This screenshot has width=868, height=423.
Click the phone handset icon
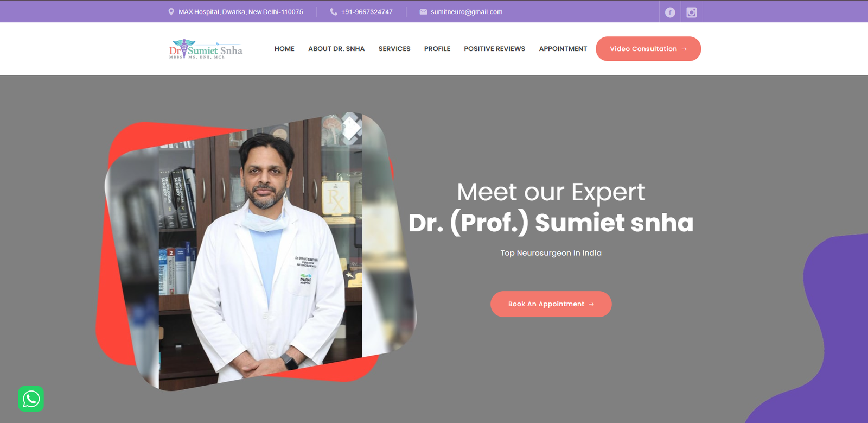[333, 12]
